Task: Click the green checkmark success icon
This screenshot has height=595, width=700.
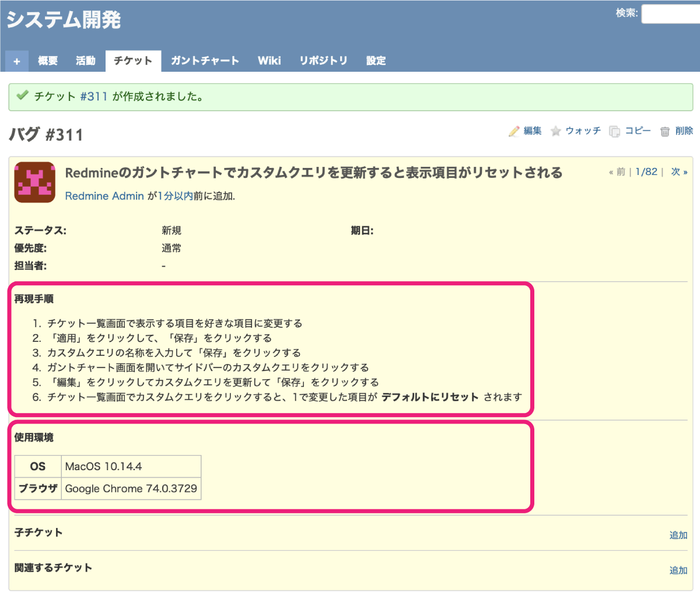Action: point(23,96)
